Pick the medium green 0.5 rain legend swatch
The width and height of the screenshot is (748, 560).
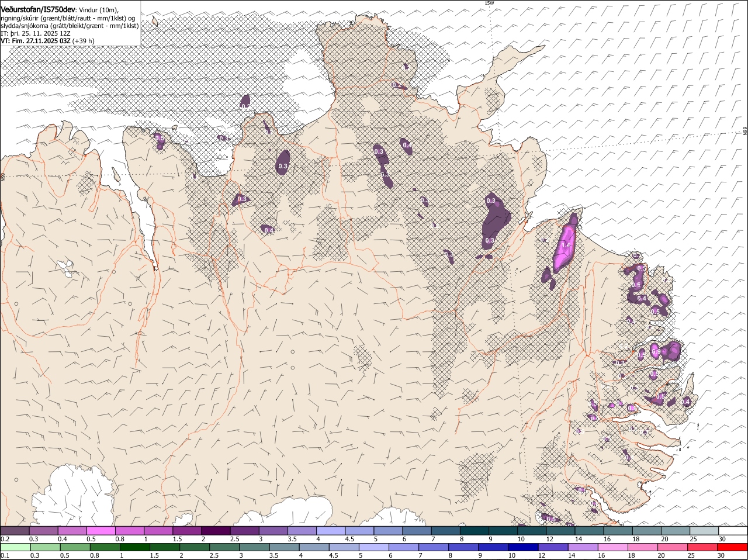[75, 547]
